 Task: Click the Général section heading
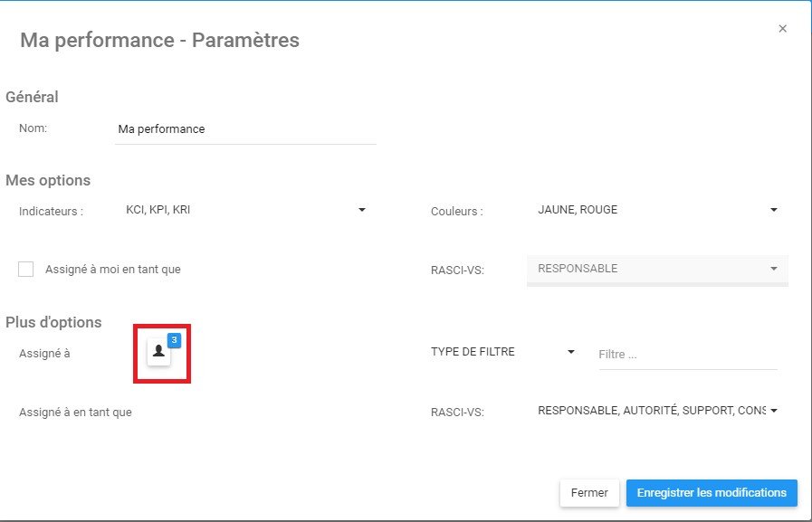32,98
